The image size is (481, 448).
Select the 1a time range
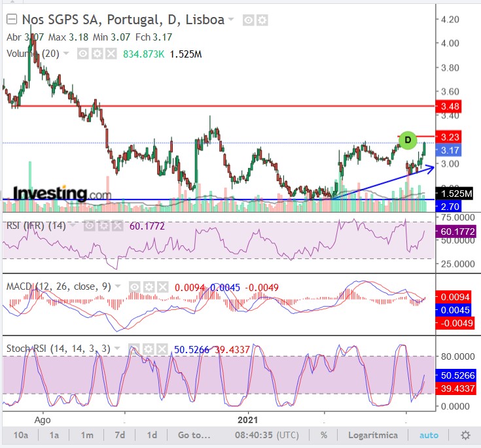(x=54, y=435)
